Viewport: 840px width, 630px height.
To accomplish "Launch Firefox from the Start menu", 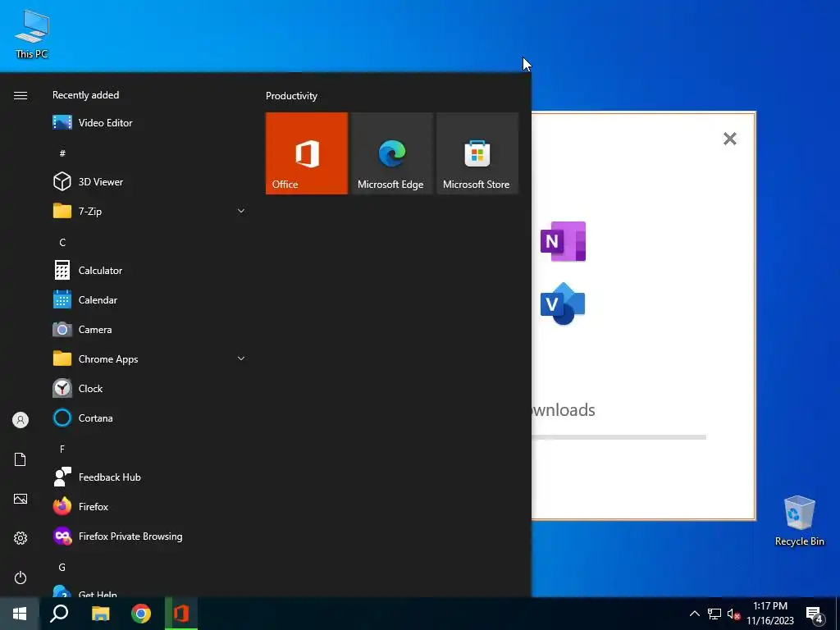I will point(149,507).
